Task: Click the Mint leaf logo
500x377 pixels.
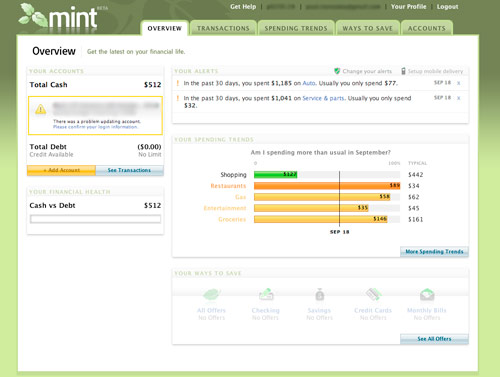Action: pos(33,15)
